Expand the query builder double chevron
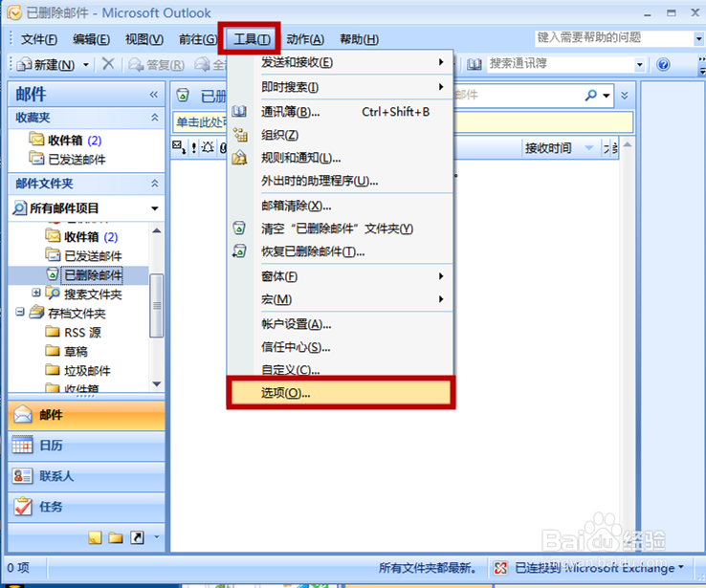 [x=625, y=96]
